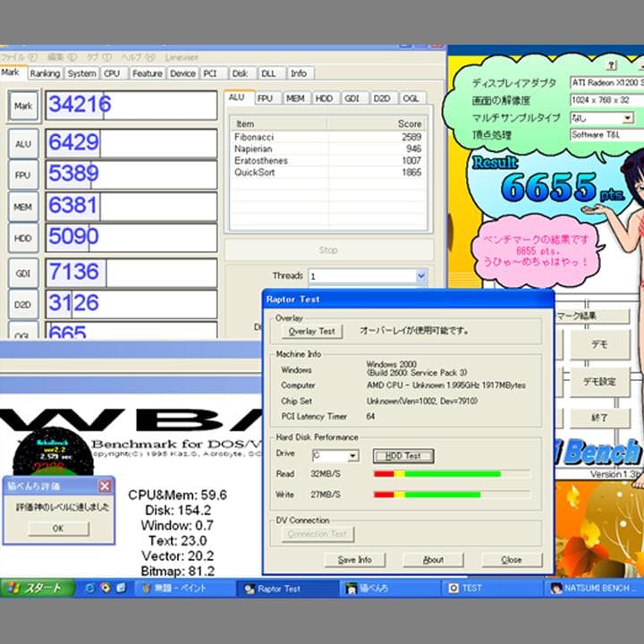644x644 pixels.
Task: Click the ALU benchmark button
Action: coord(23,144)
